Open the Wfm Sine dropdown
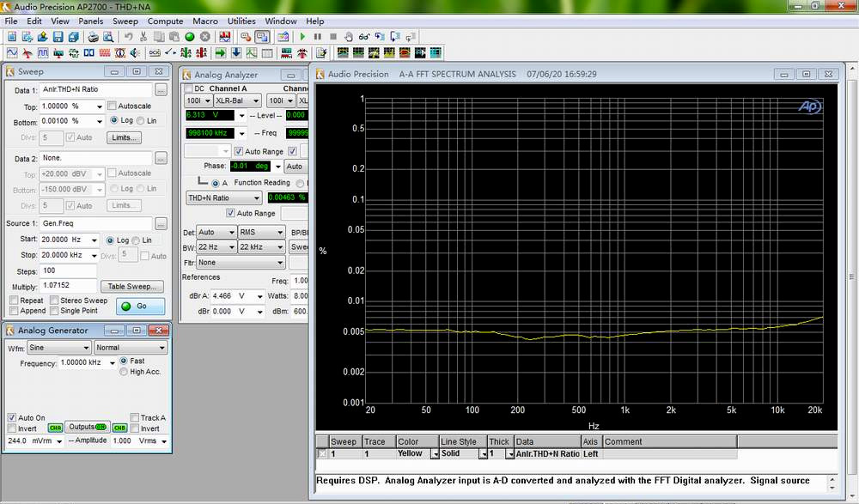The image size is (859, 504). click(x=86, y=348)
